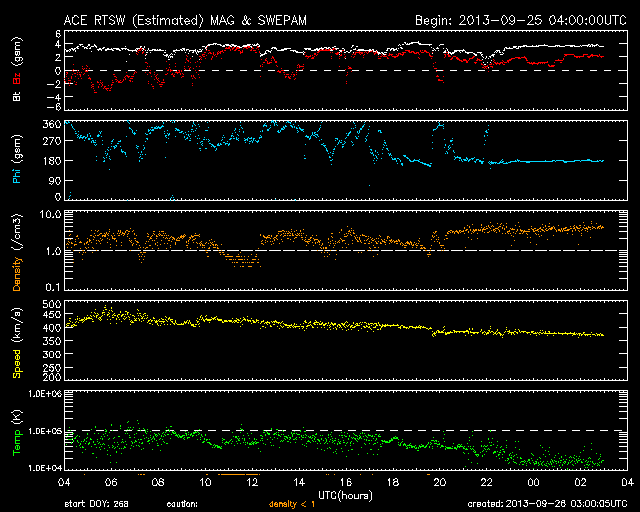Select the "1.0E+06" tick on the Temp axis
This screenshot has height=512, width=640.
point(45,394)
